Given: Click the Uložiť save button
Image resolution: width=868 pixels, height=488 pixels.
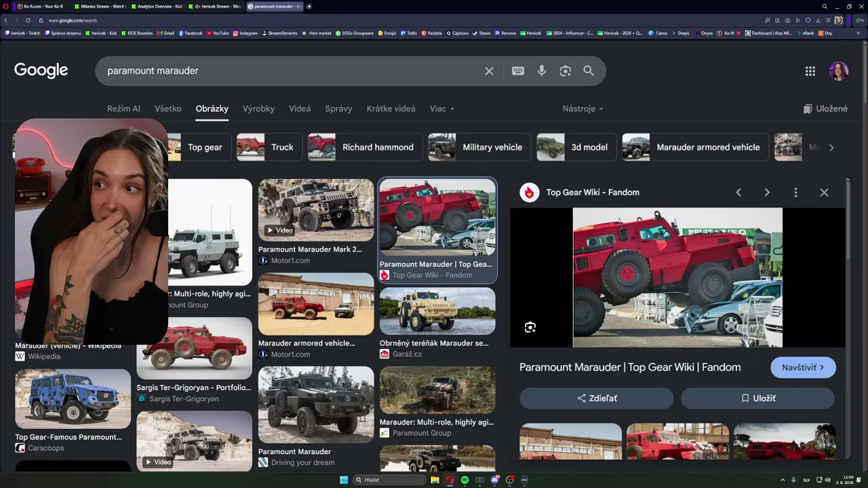Looking at the screenshot, I should point(757,399).
